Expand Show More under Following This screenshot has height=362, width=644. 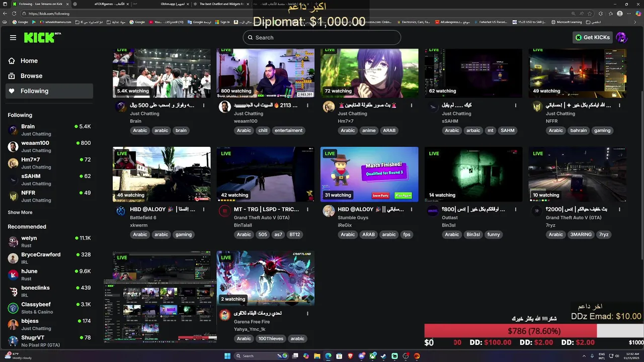click(20, 213)
